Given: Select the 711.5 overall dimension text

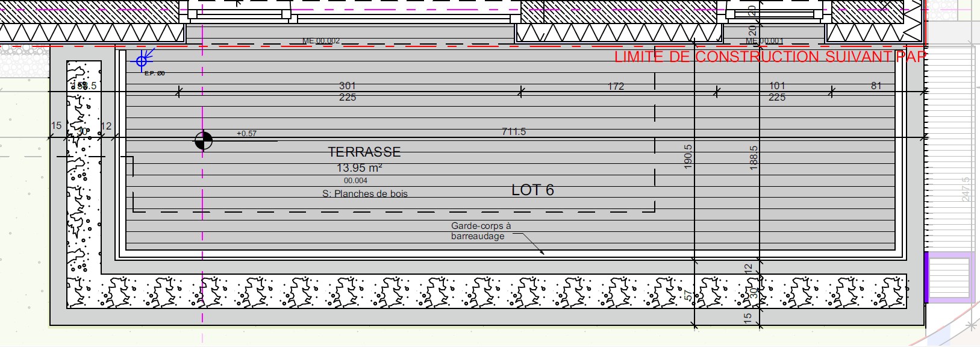Looking at the screenshot, I should coord(514,131).
